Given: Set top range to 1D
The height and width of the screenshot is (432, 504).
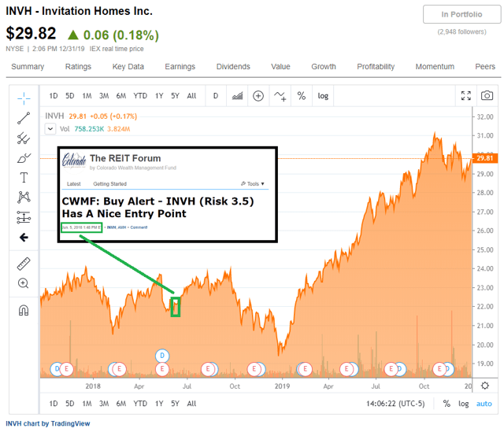Looking at the screenshot, I should (54, 96).
